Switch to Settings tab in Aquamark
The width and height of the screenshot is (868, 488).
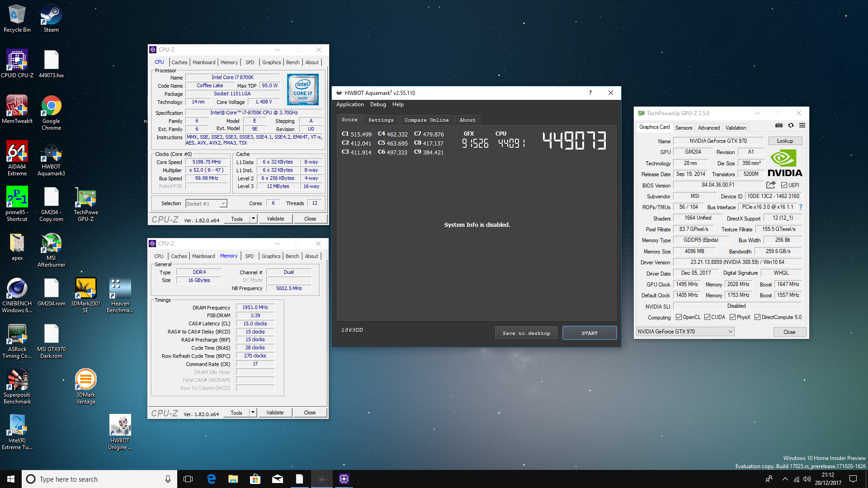click(381, 120)
